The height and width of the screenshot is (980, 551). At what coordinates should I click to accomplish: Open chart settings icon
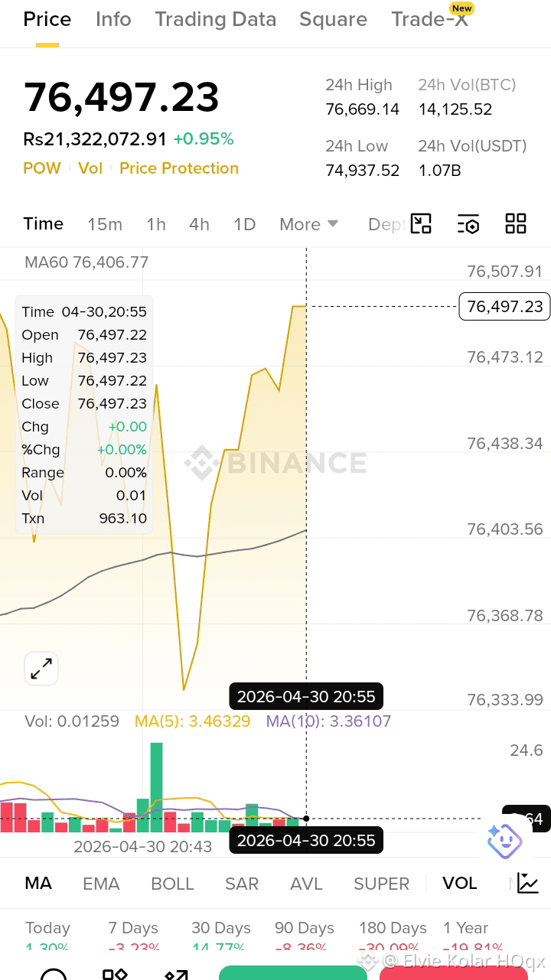coord(468,223)
